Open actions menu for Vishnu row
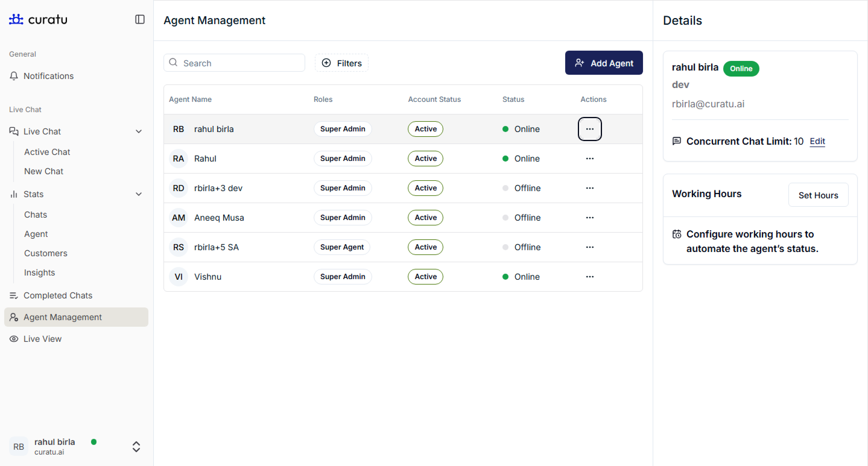The height and width of the screenshot is (466, 868). point(589,277)
